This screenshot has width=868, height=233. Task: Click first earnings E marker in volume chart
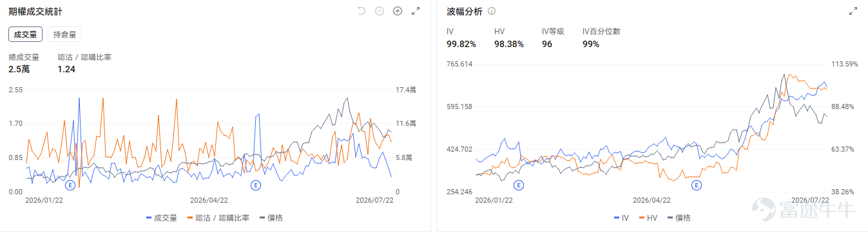70,185
